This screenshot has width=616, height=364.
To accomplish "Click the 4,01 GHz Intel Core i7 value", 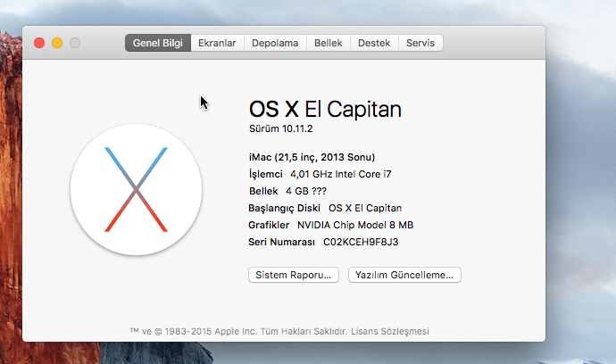I will pyautogui.click(x=341, y=174).
